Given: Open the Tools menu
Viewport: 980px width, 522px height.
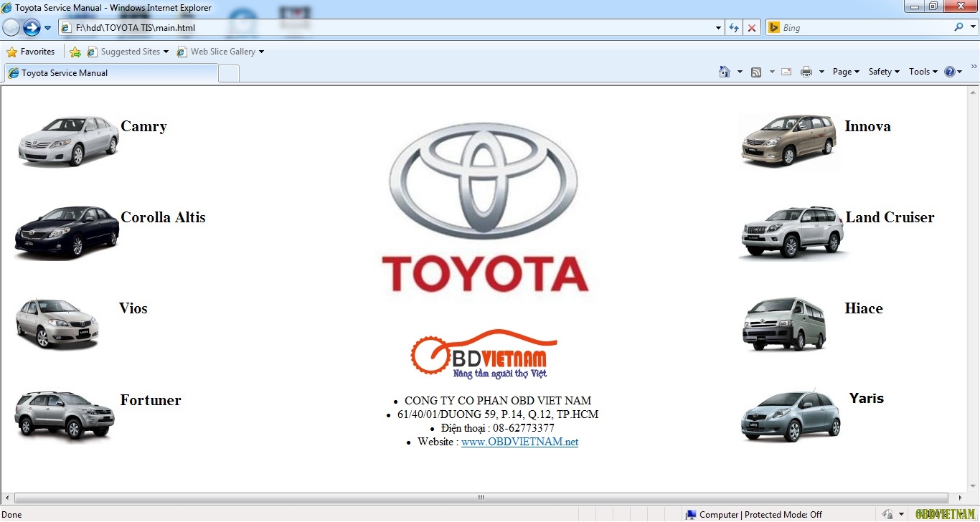Looking at the screenshot, I should point(923,72).
